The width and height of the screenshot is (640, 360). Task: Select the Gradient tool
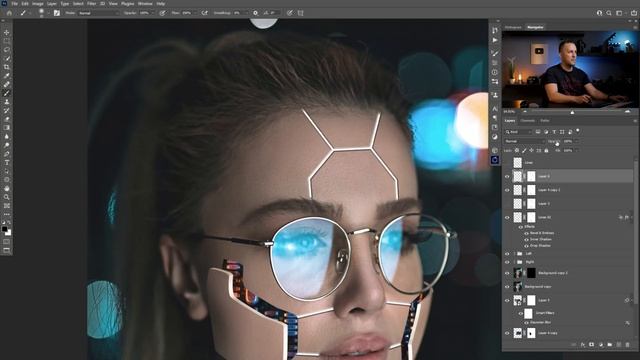tap(7, 128)
